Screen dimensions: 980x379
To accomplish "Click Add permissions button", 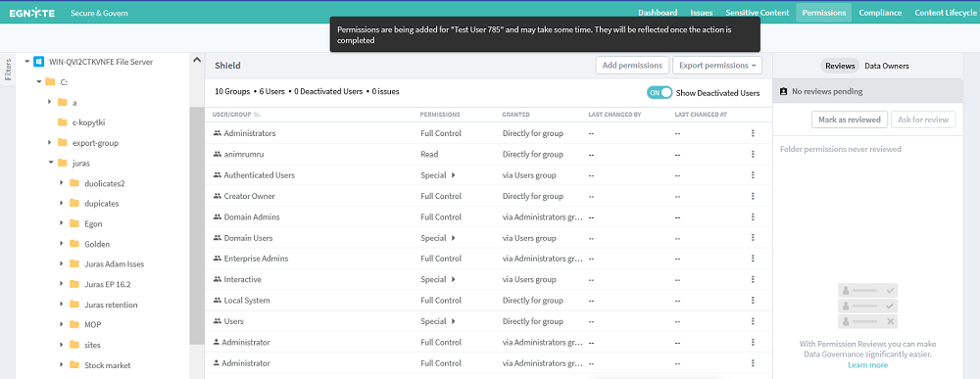I will point(632,65).
